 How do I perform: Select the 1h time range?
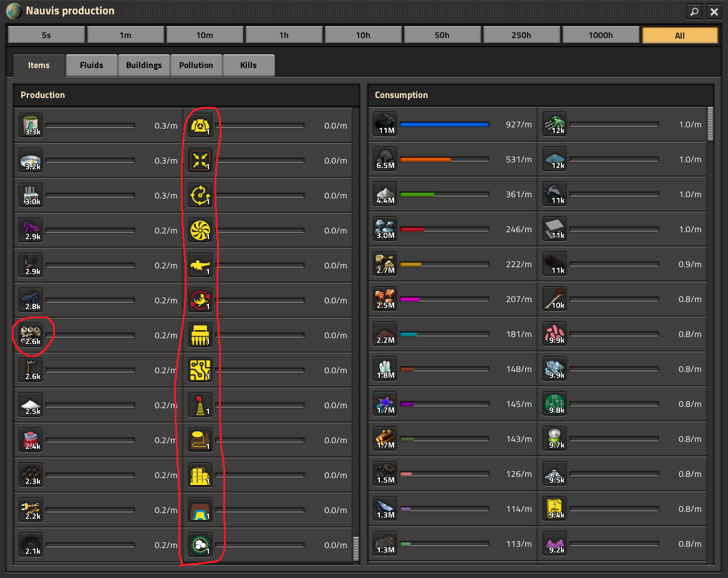[x=284, y=36]
